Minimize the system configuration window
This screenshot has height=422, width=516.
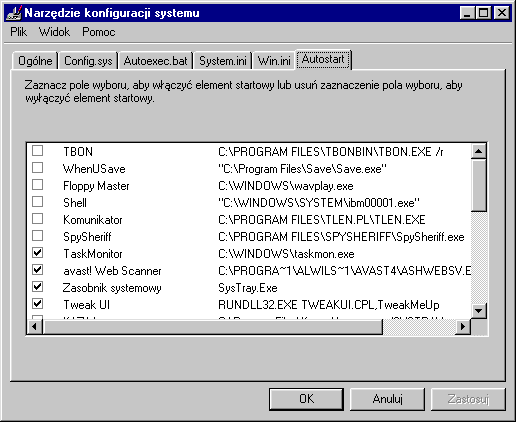point(467,13)
